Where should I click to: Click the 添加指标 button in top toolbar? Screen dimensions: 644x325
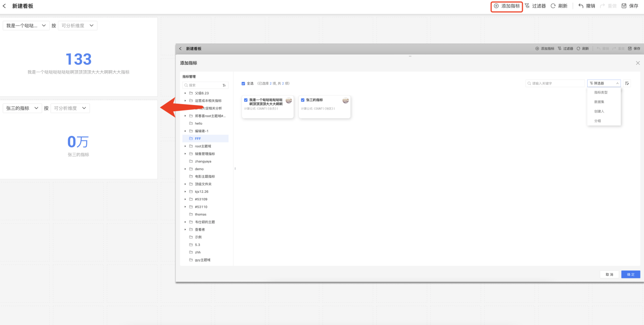point(507,6)
